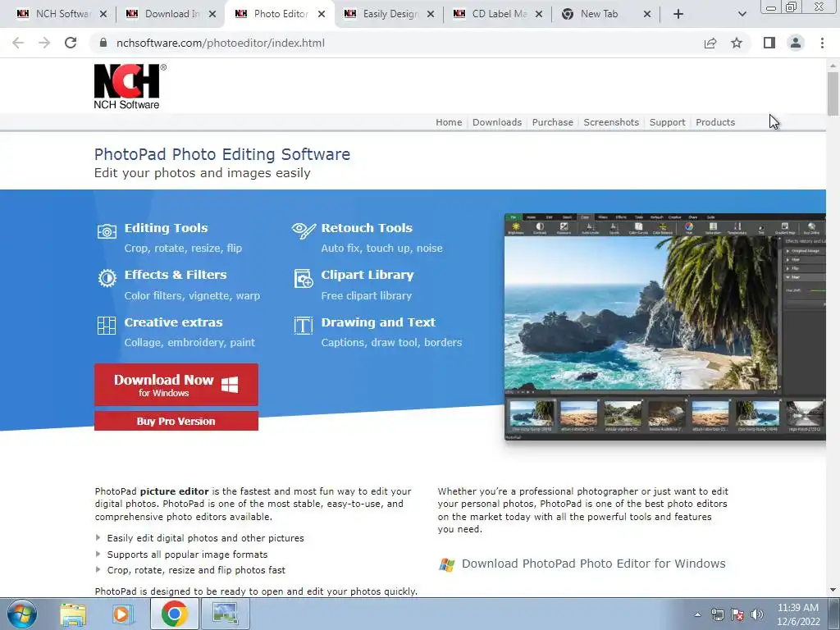
Task: Open the Home navigation link
Action: coord(449,122)
